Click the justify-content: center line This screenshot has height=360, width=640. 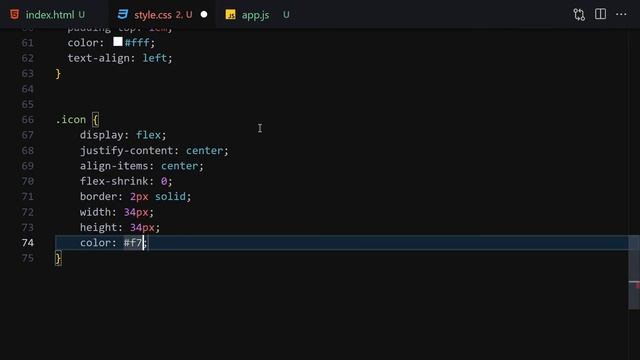[x=154, y=150]
